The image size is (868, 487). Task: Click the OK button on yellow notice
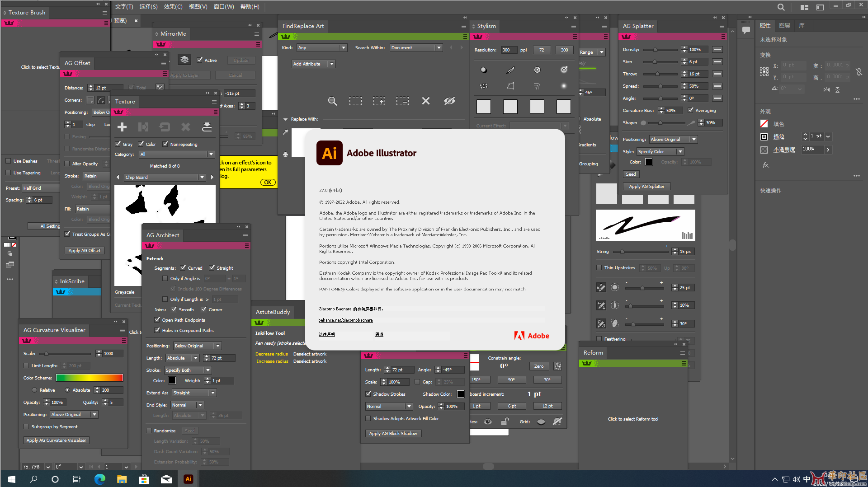point(268,183)
